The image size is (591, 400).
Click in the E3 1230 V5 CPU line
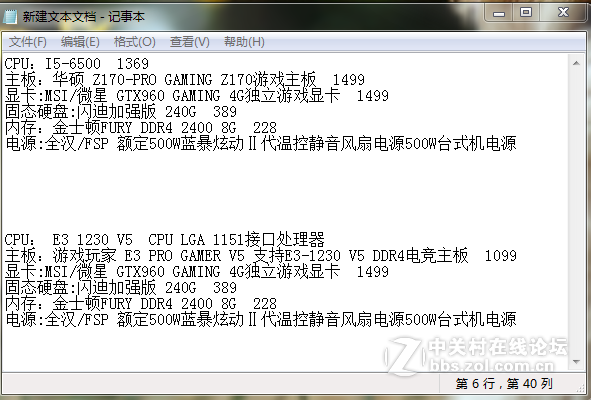(x=164, y=240)
